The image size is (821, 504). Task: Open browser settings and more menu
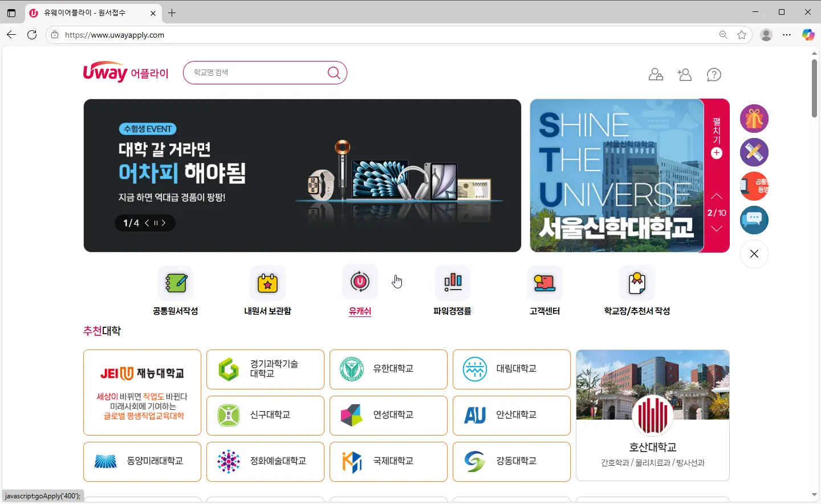point(787,35)
